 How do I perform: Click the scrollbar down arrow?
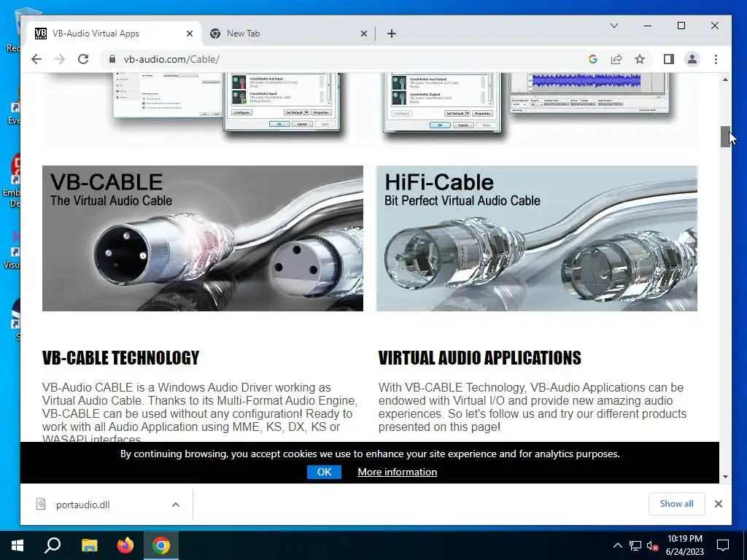[725, 477]
